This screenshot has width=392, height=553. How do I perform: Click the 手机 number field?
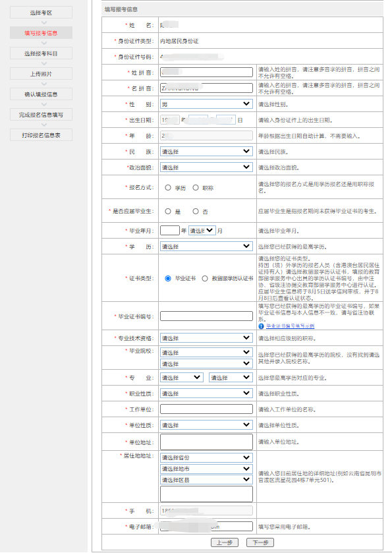coord(206,510)
